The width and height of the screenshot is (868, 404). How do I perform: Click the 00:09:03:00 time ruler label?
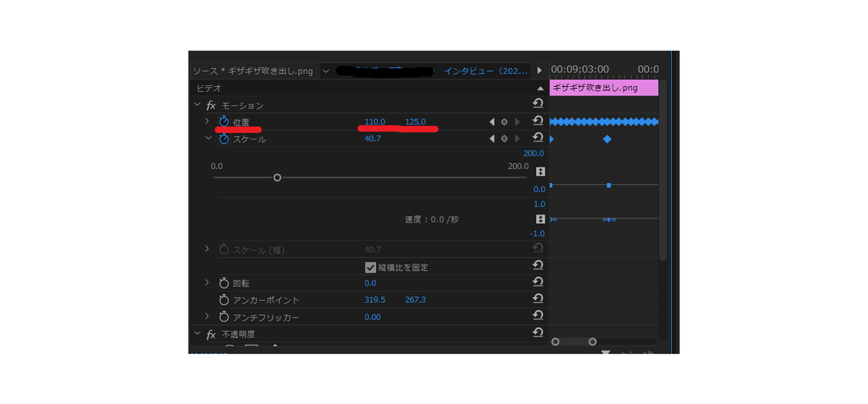[x=580, y=69]
